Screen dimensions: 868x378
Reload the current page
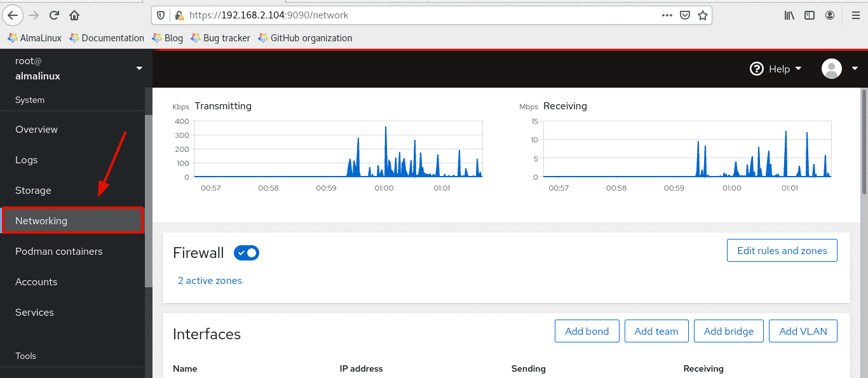coord(54,15)
